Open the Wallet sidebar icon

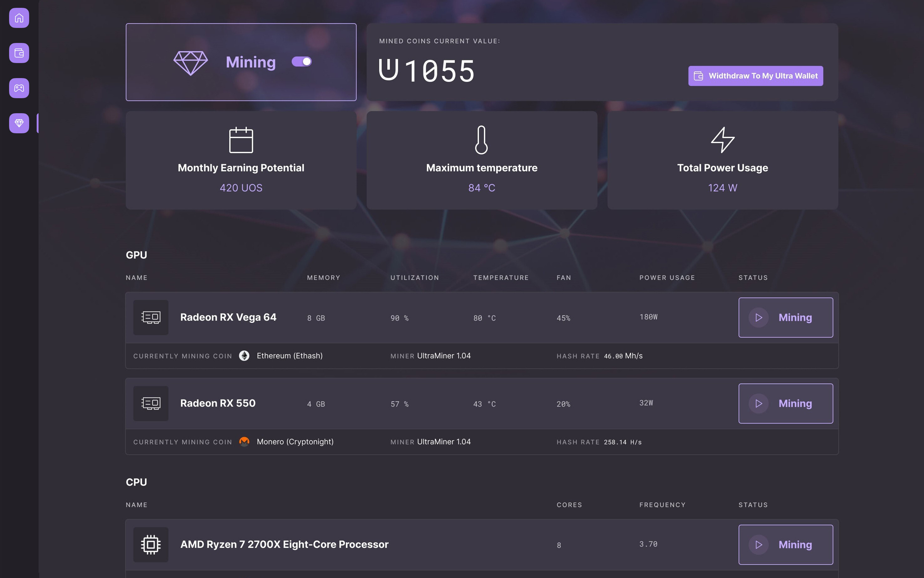click(19, 53)
